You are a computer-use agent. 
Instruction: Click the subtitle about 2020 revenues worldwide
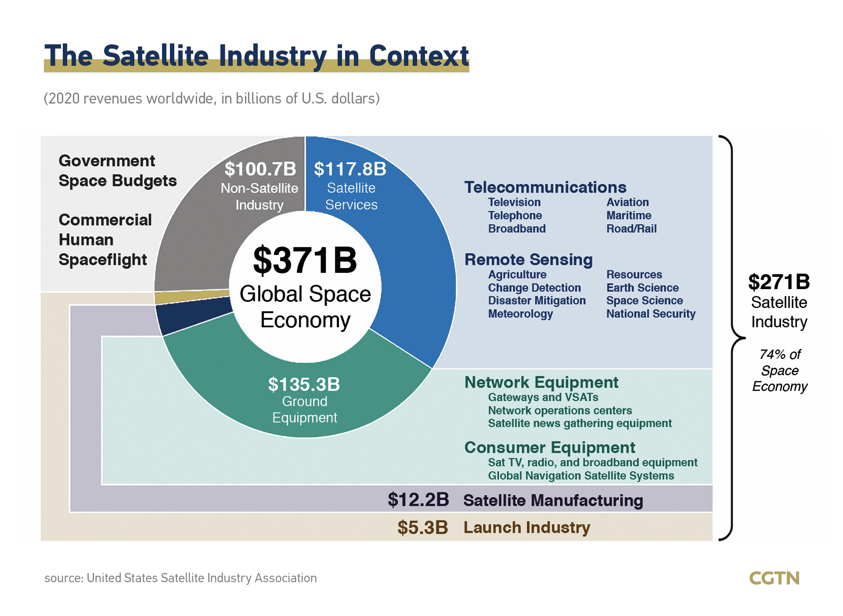[x=212, y=98]
